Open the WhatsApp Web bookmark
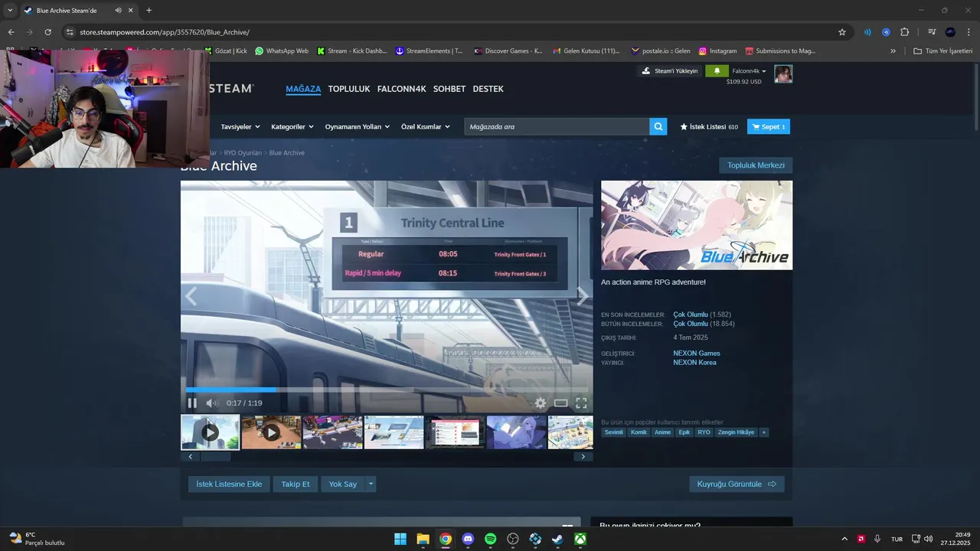Viewport: 980px width, 551px height. coord(282,51)
